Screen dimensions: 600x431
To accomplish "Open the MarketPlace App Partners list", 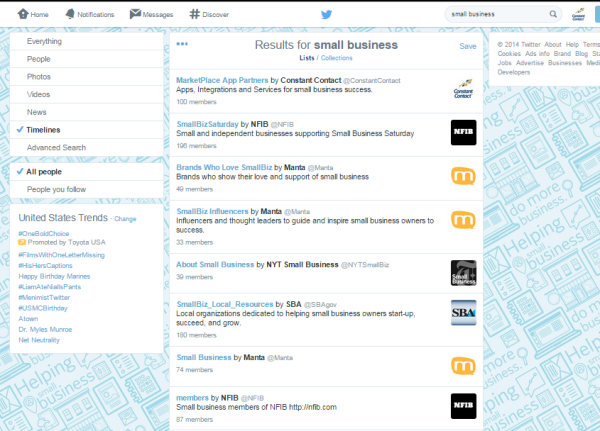I will pyautogui.click(x=222, y=80).
